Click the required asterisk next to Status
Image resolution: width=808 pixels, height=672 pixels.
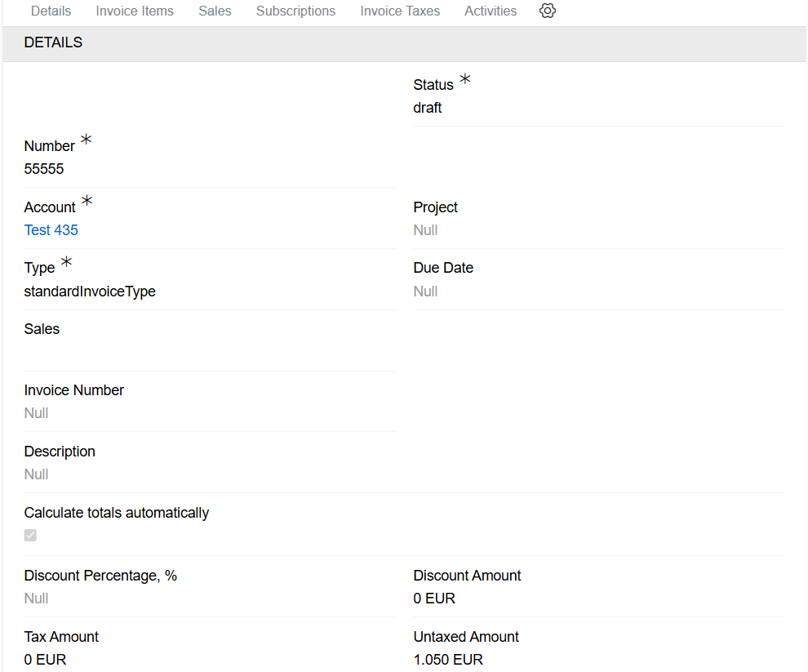coord(464,79)
